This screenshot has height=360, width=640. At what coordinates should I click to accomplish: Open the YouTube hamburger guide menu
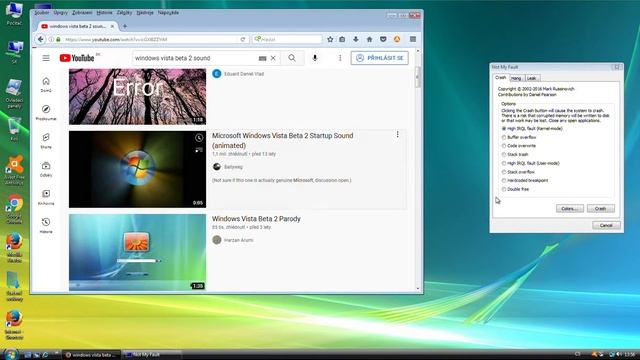click(46, 58)
